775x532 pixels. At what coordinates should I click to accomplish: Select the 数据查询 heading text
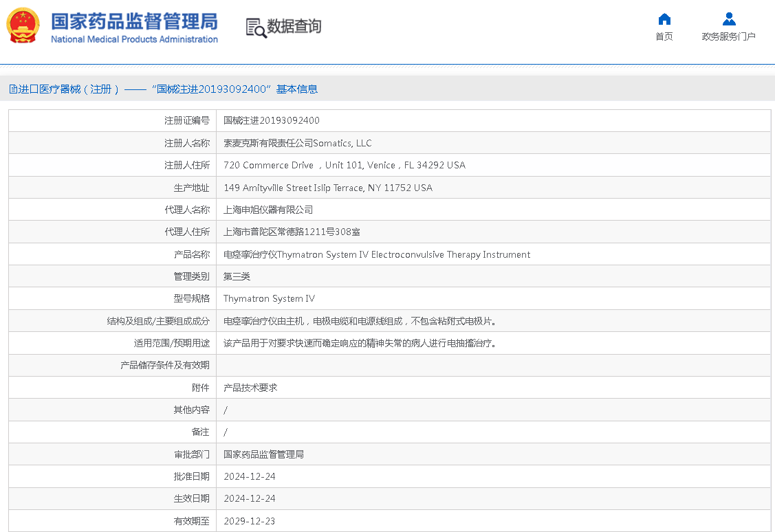point(294,27)
